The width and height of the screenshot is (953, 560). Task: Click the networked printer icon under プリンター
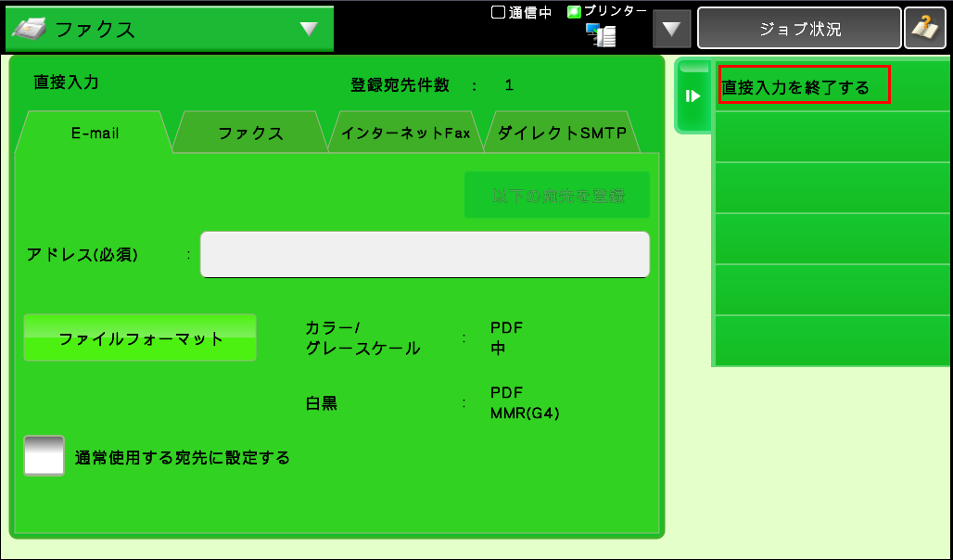click(x=601, y=35)
